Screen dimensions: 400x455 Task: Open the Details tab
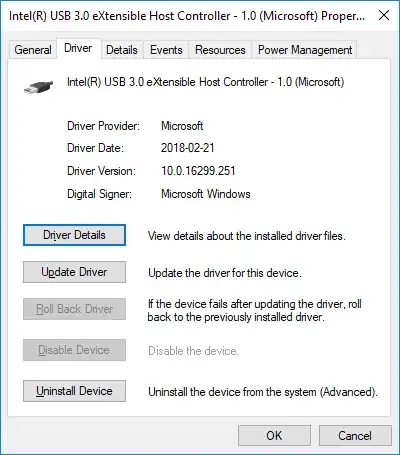[122, 50]
